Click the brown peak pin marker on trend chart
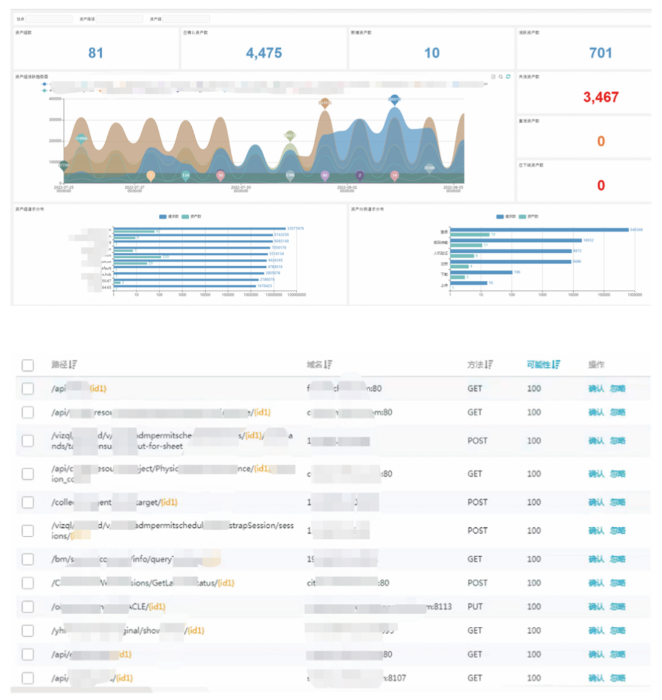662x700 pixels. 325,103
